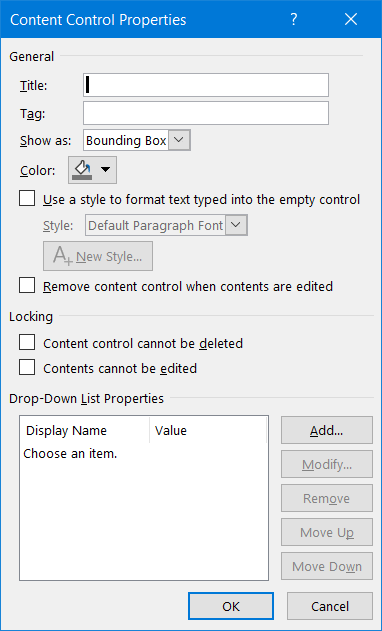
Task: Confirm with the OK button
Action: click(x=231, y=606)
